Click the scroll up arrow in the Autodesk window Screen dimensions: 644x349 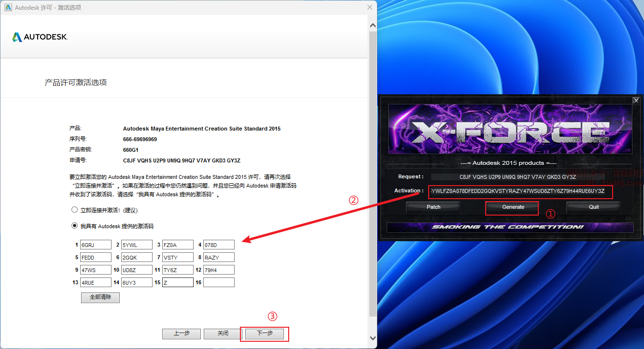click(372, 25)
